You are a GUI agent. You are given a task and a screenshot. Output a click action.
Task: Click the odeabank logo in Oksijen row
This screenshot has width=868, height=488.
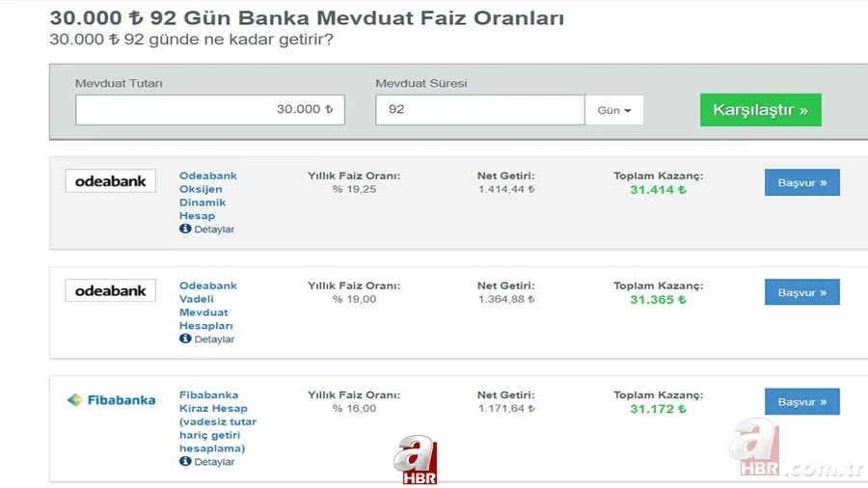(111, 181)
